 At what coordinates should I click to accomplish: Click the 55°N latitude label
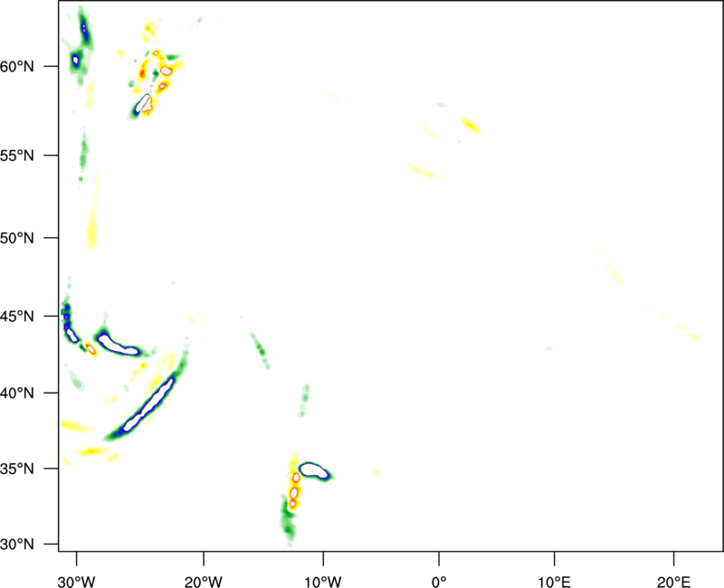point(17,156)
